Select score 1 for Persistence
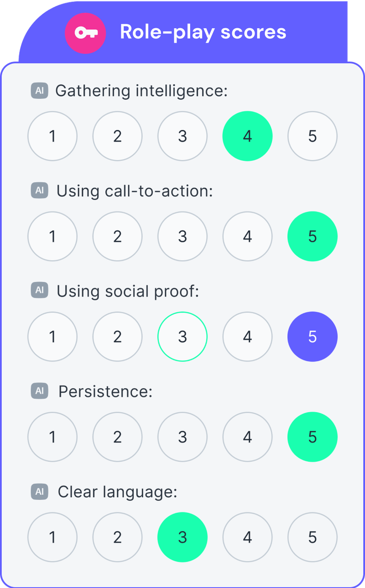The image size is (365, 588). pos(52,437)
